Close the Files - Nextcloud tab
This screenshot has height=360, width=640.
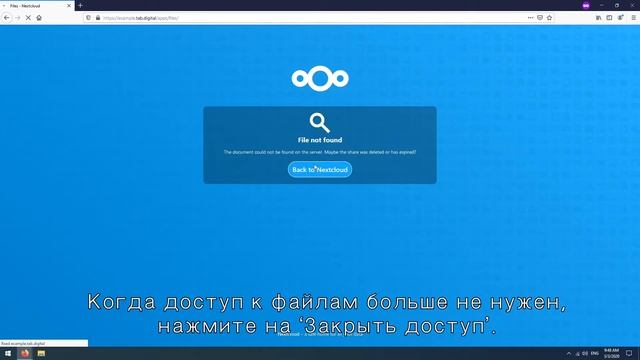69,6
